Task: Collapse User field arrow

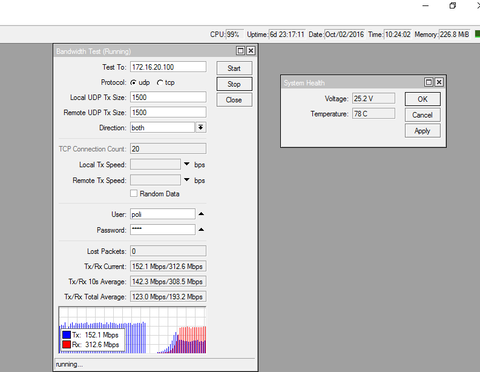Action: (x=201, y=214)
